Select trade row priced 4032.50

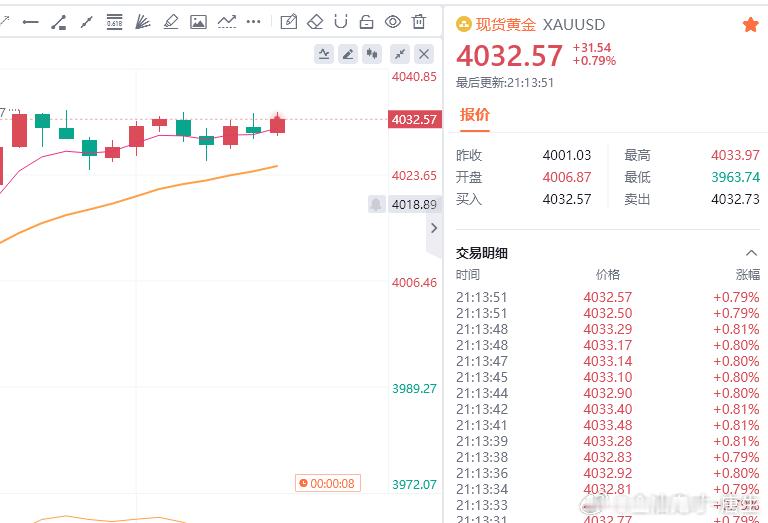click(x=608, y=313)
